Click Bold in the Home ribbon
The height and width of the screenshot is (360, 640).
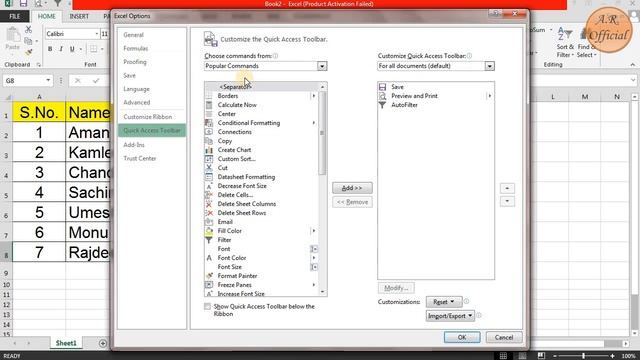[x=50, y=49]
